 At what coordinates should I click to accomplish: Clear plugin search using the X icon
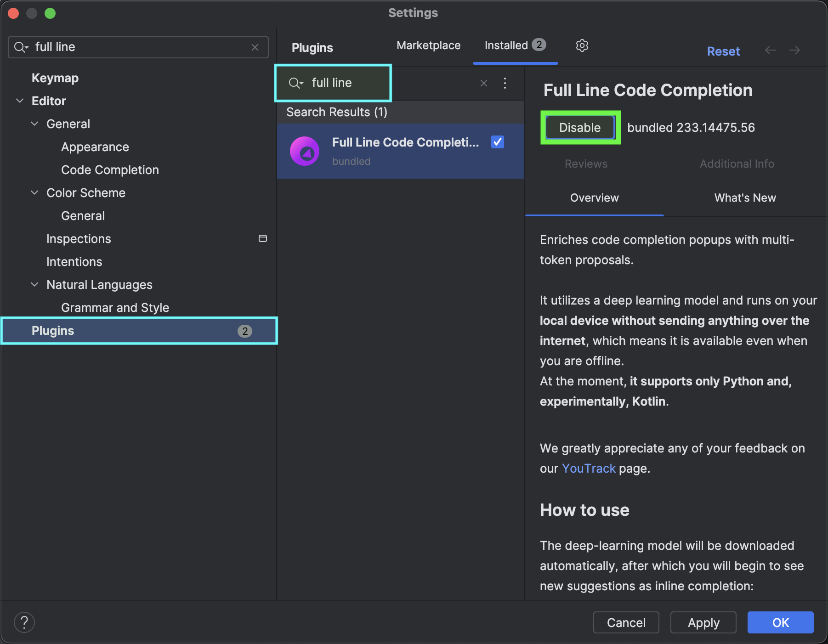(484, 83)
